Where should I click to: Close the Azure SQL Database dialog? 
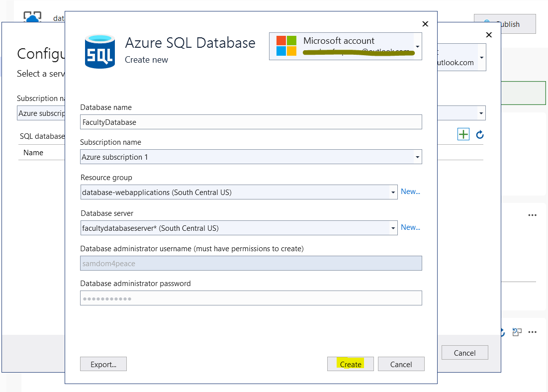[425, 24]
